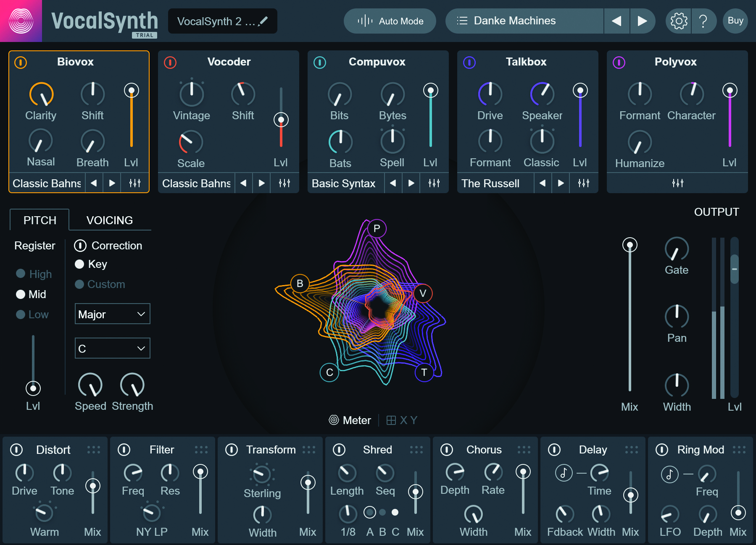Screen dimensions: 756x545
Task: Switch to the PITCH tab
Action: click(40, 220)
